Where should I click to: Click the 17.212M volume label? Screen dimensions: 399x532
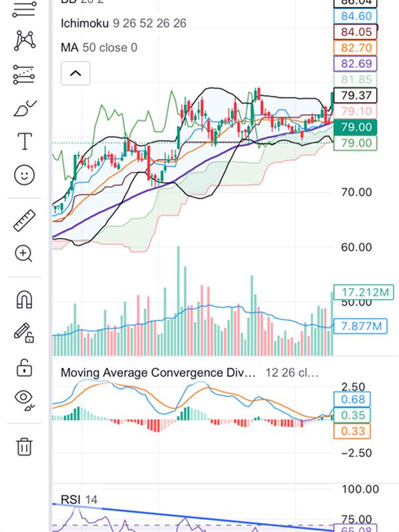pyautogui.click(x=364, y=292)
